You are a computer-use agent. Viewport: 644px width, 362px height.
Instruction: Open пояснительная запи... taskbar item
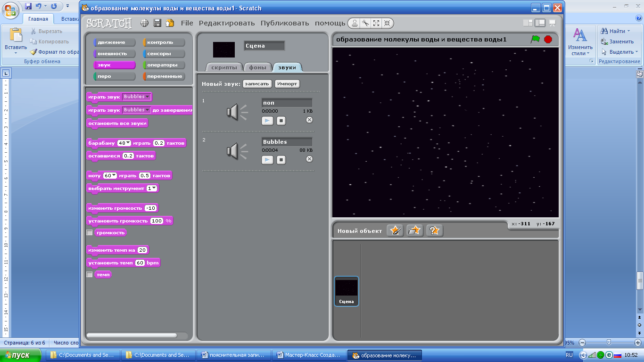pyautogui.click(x=234, y=355)
